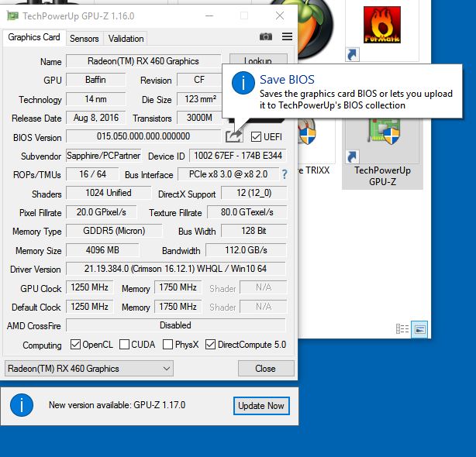Switch to the Validation tab
Viewport: 476px width, 457px height.
126,39
